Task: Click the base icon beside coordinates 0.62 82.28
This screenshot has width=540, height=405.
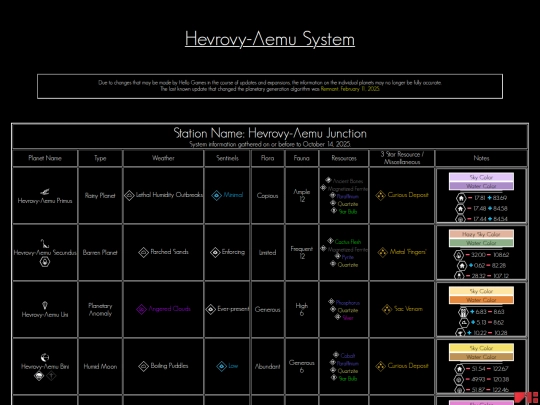Action: [x=462, y=266]
